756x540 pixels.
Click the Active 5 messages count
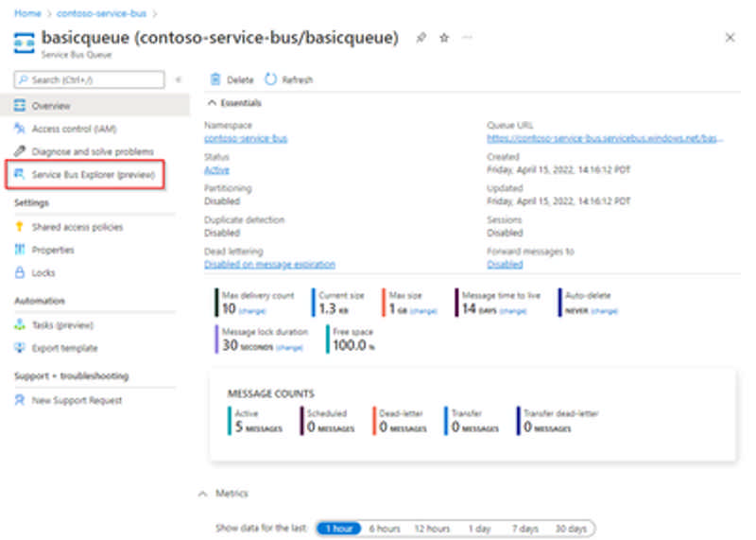(x=256, y=420)
